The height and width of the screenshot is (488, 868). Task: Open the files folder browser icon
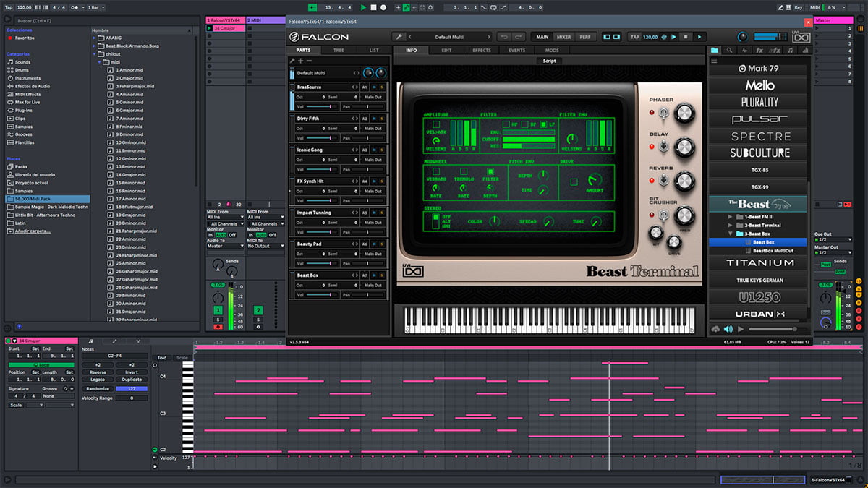(x=714, y=50)
